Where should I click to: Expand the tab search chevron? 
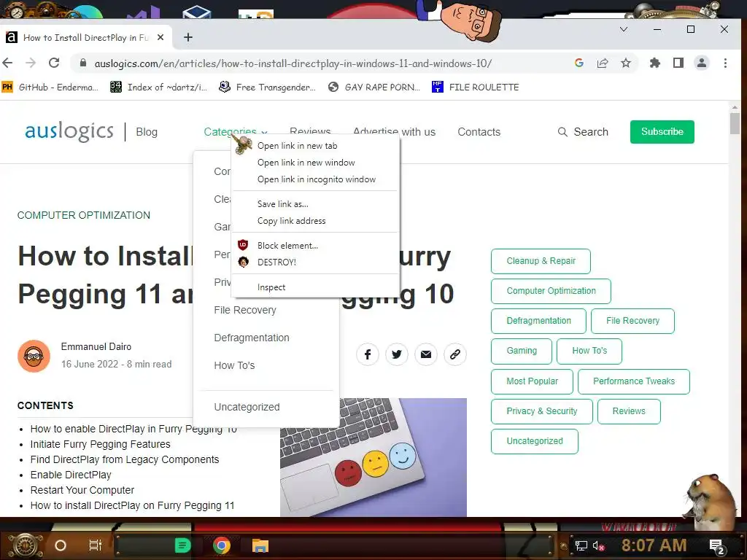(x=624, y=29)
